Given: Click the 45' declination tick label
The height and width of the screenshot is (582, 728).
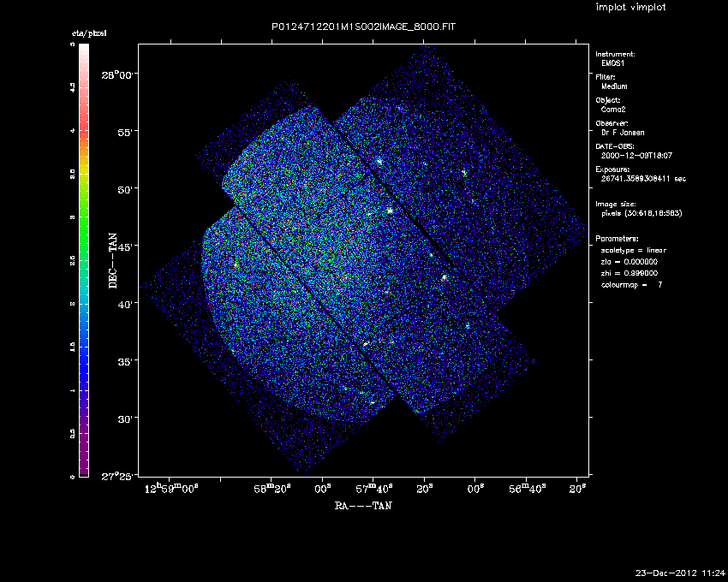Looking at the screenshot, I should pyautogui.click(x=127, y=246).
